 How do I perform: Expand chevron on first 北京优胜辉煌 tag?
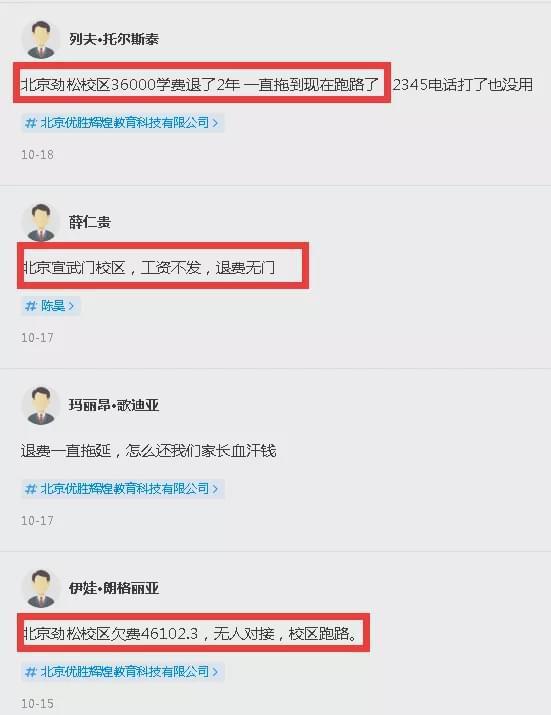(x=215, y=123)
